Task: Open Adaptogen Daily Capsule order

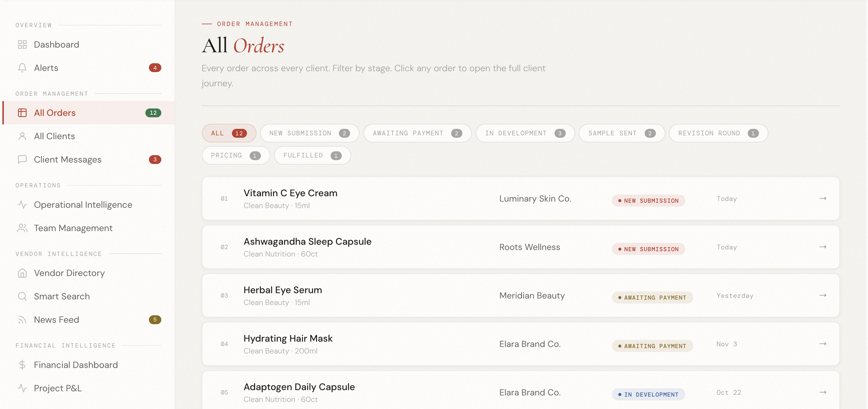Action: pyautogui.click(x=521, y=390)
